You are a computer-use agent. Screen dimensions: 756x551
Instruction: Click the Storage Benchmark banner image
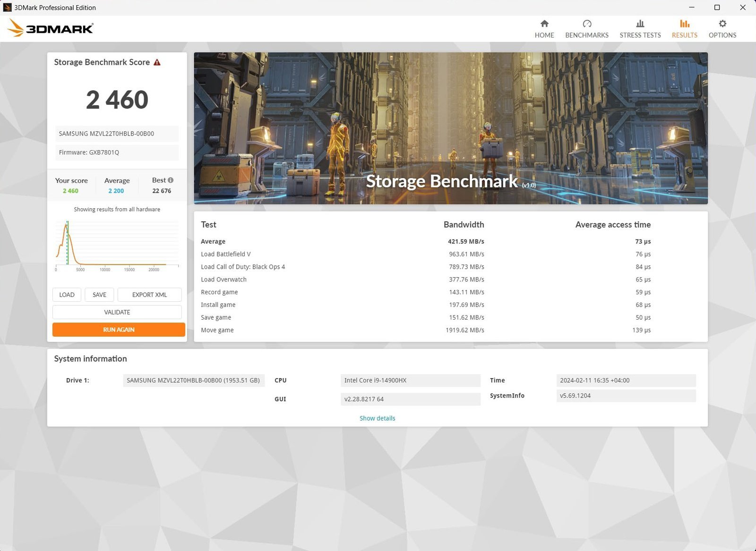point(450,128)
